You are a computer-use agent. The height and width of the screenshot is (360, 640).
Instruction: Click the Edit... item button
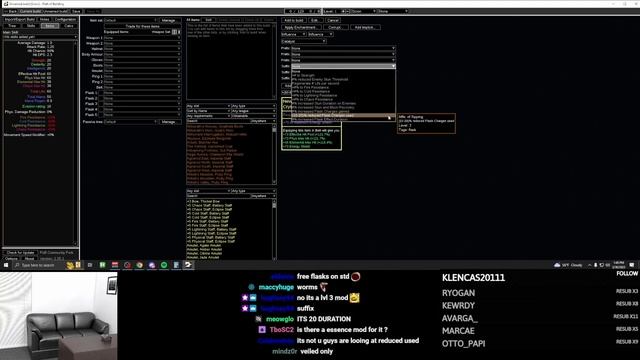[315, 20]
